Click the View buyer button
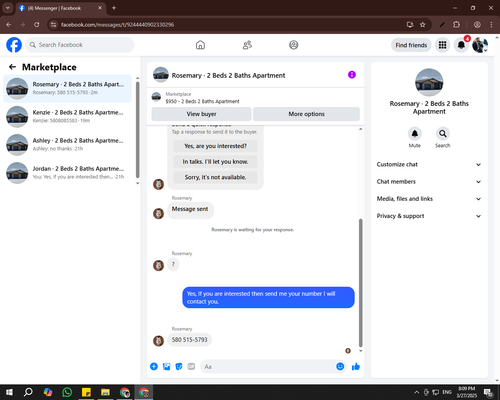The width and height of the screenshot is (500, 400). (x=201, y=114)
